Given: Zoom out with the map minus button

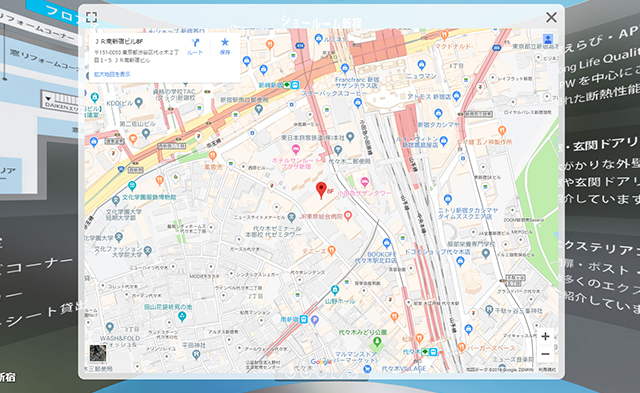Looking at the screenshot, I should tap(545, 354).
